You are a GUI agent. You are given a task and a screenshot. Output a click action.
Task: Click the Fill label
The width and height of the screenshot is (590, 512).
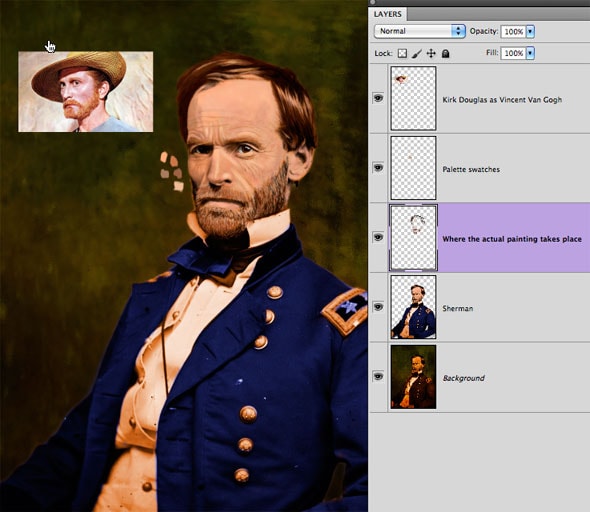pyautogui.click(x=492, y=53)
